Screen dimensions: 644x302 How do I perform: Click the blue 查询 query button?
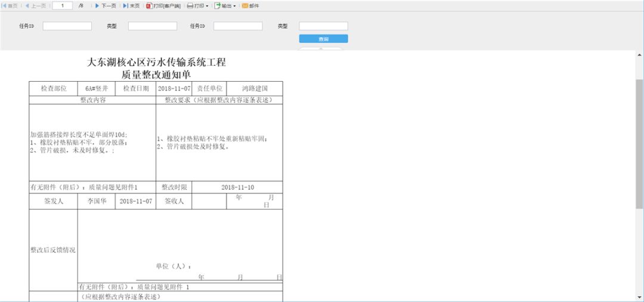323,39
